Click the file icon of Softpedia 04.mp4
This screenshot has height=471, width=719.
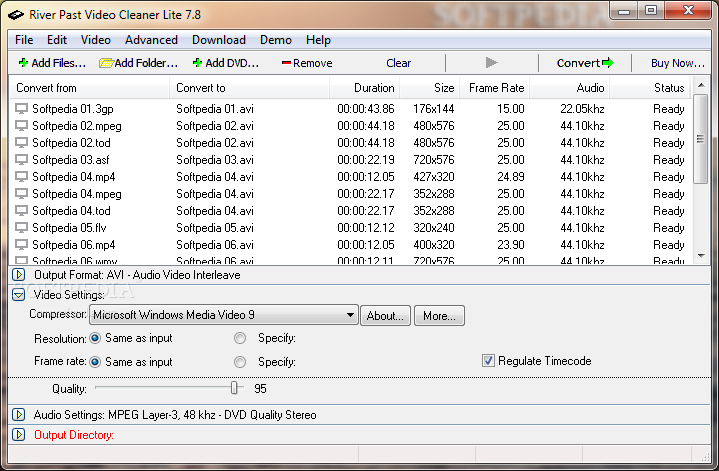[x=22, y=177]
